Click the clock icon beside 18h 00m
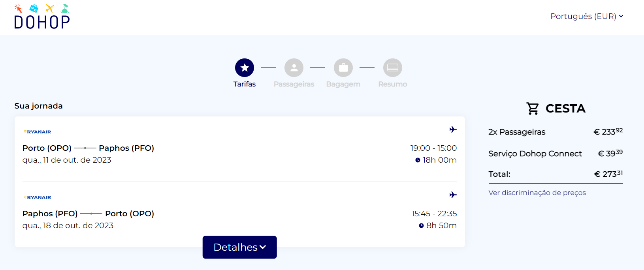Image resolution: width=644 pixels, height=270 pixels. click(418, 160)
